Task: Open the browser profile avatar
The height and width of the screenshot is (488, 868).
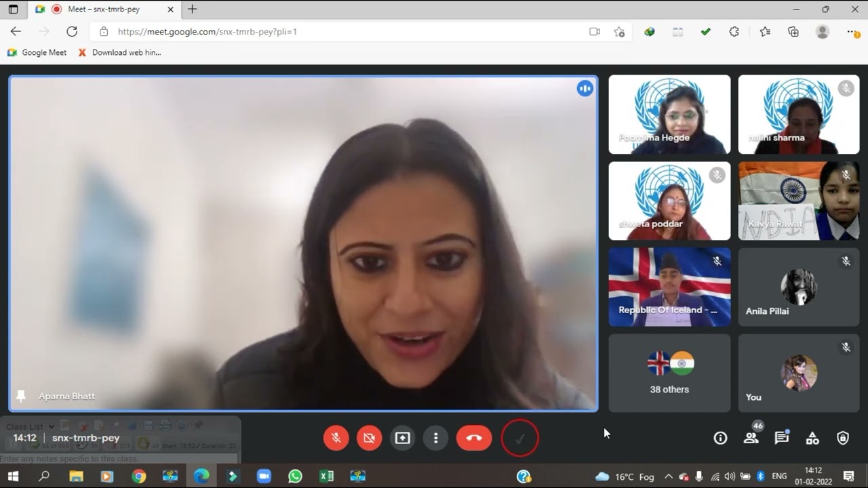Action: (x=823, y=31)
